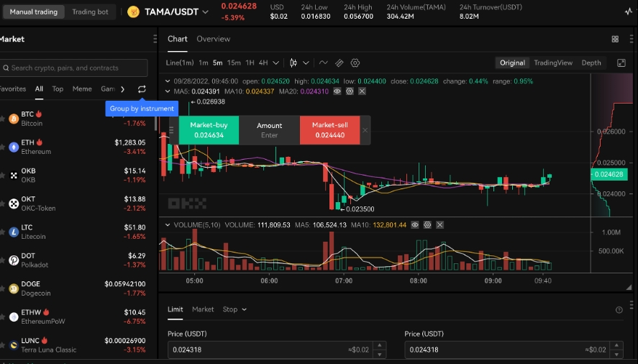
Task: Click the Dogecoin coin icon
Action: [14, 288]
